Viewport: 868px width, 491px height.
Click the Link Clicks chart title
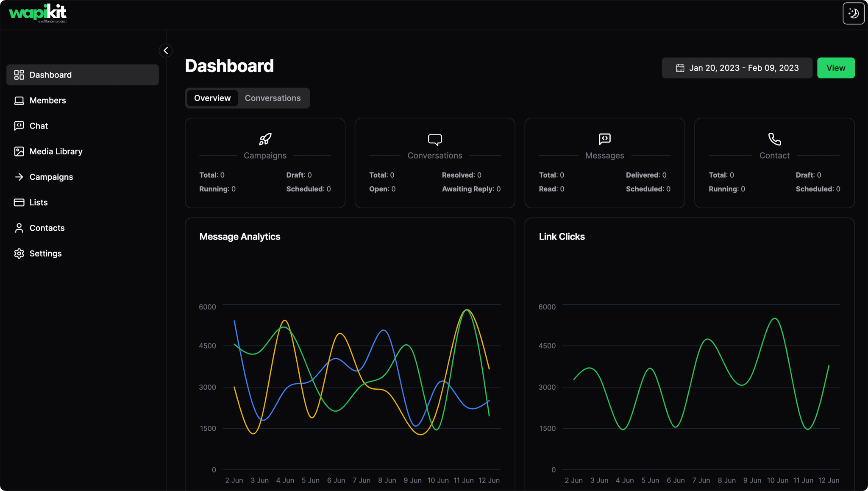click(x=562, y=237)
